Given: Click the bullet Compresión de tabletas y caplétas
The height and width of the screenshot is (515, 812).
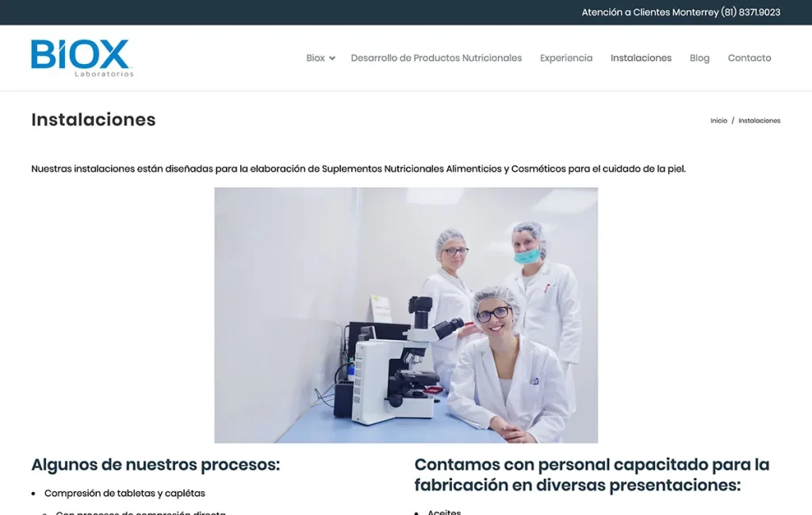Looking at the screenshot, I should coord(124,493).
